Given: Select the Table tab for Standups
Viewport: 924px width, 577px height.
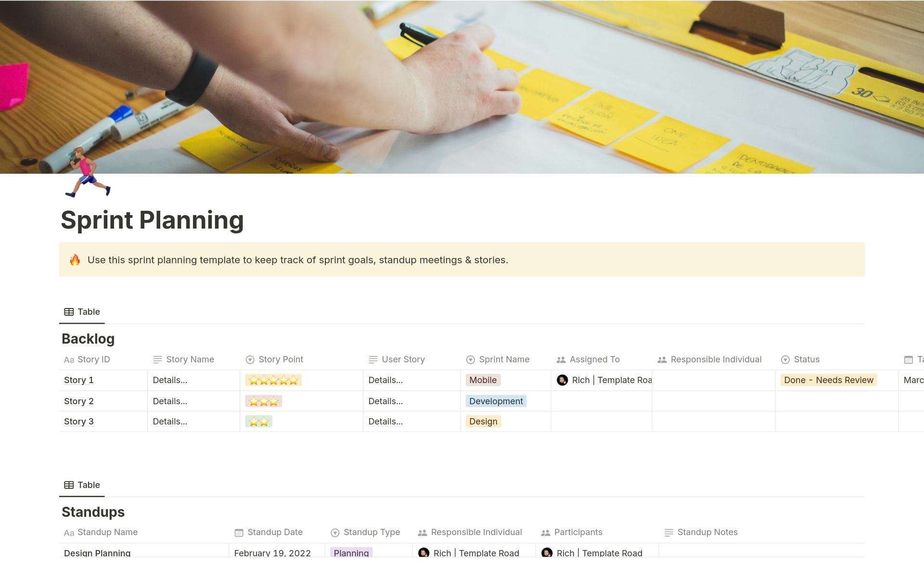Looking at the screenshot, I should 82,485.
